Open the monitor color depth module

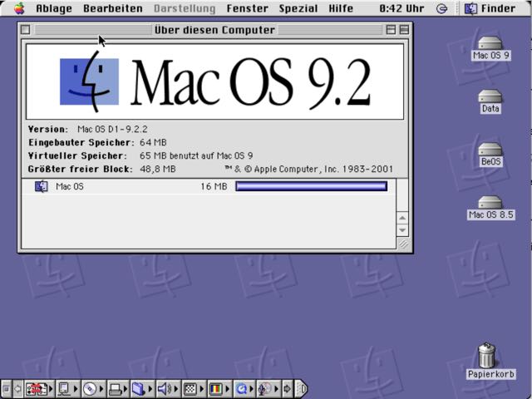click(x=219, y=389)
